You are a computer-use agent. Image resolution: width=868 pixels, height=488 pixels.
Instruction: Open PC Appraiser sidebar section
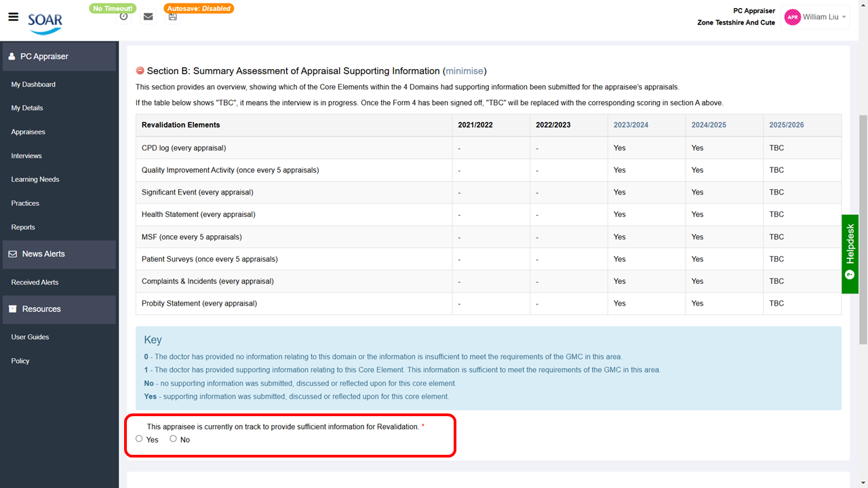click(x=59, y=57)
